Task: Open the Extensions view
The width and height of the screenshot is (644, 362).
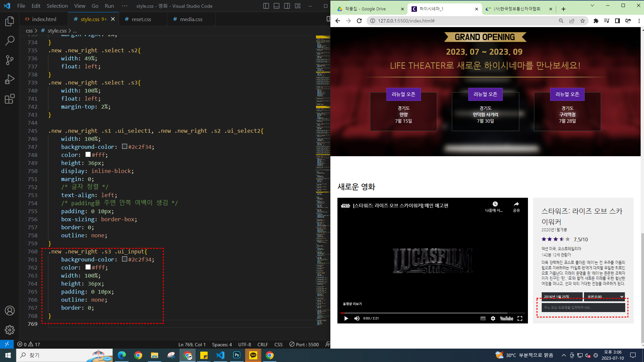Action: tap(10, 99)
